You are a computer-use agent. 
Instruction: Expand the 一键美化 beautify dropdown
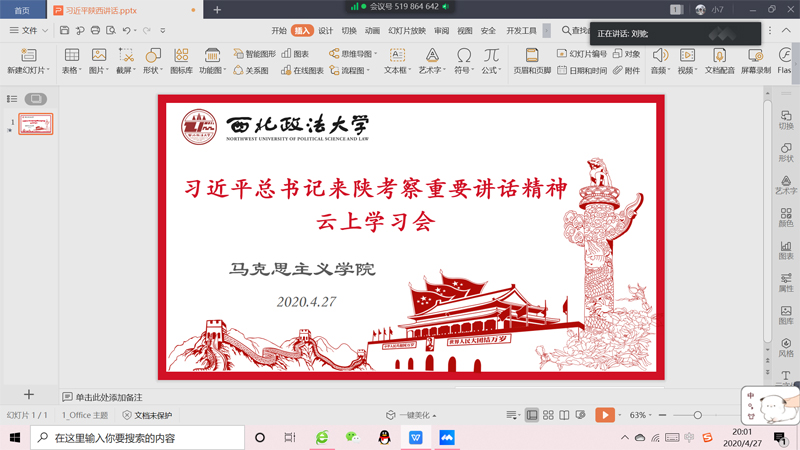tap(434, 415)
